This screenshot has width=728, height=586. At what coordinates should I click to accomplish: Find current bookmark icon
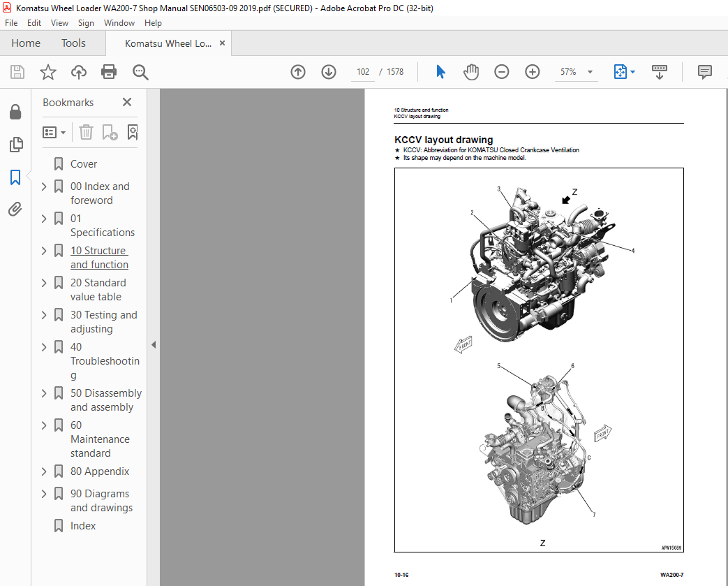pos(133,133)
